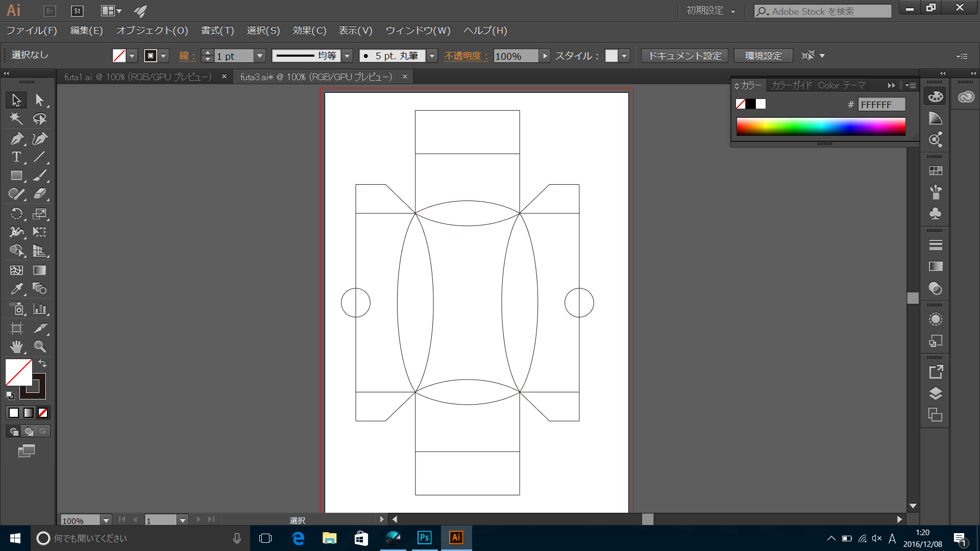Open the オブジェクト(O) menu
This screenshot has width=980, height=551.
coord(152,31)
